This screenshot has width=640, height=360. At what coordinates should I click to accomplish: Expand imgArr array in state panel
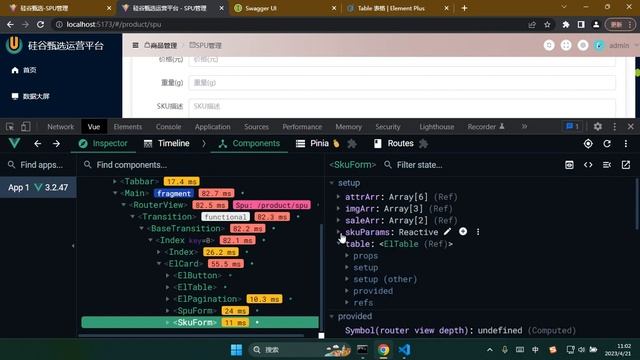point(338,209)
